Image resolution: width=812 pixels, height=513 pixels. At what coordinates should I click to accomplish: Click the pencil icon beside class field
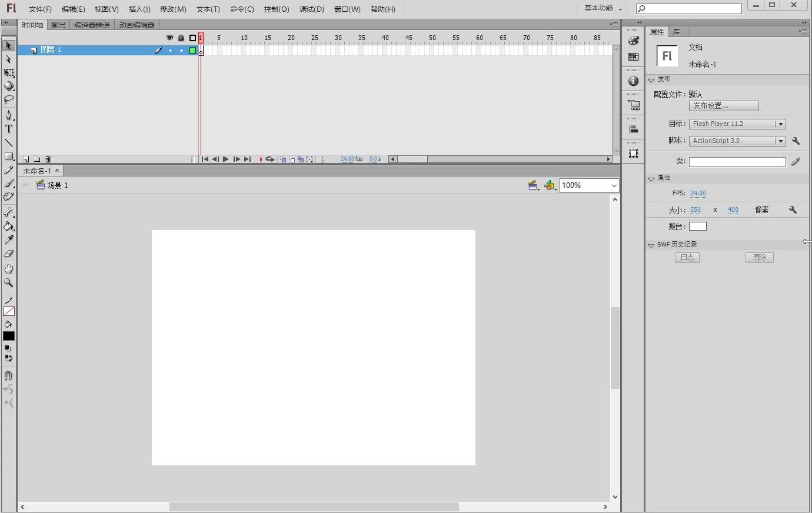point(796,161)
